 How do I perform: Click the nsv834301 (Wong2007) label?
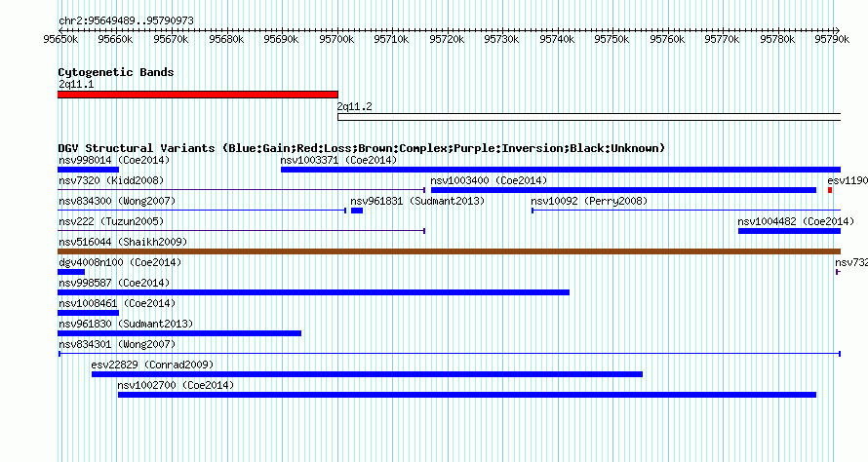[117, 344]
